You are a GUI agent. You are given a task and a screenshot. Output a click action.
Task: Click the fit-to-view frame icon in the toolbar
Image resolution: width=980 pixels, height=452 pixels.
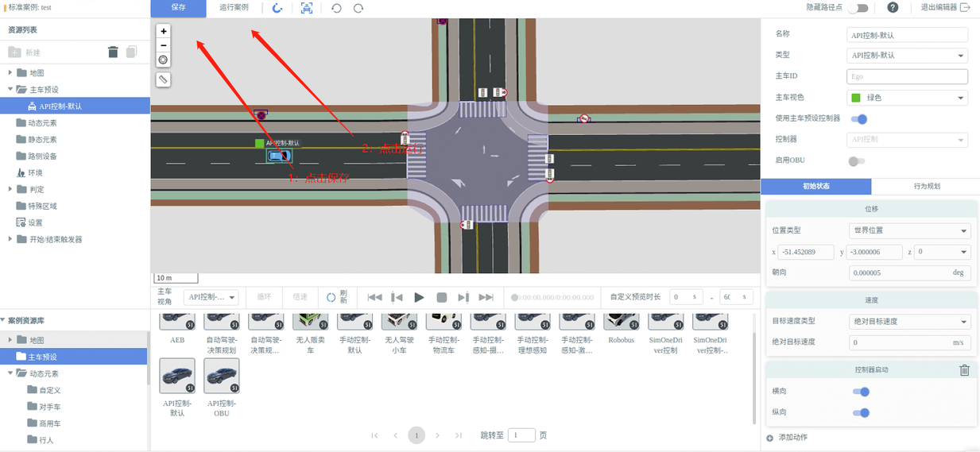click(307, 8)
